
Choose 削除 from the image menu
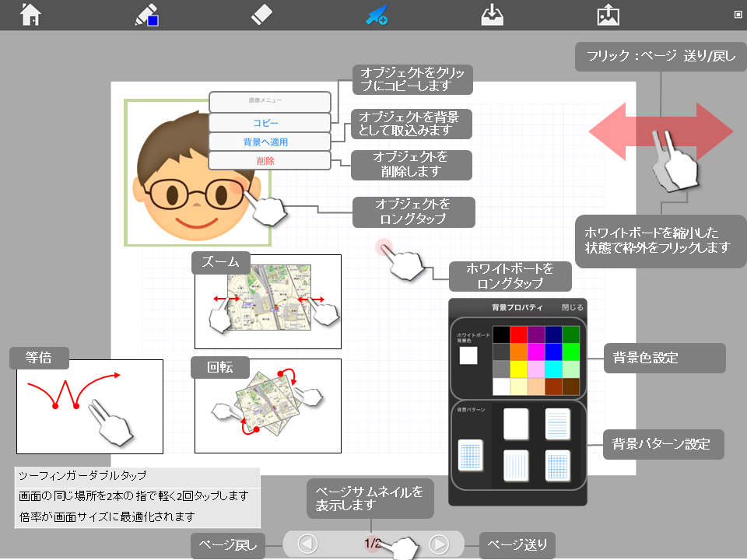pos(269,159)
